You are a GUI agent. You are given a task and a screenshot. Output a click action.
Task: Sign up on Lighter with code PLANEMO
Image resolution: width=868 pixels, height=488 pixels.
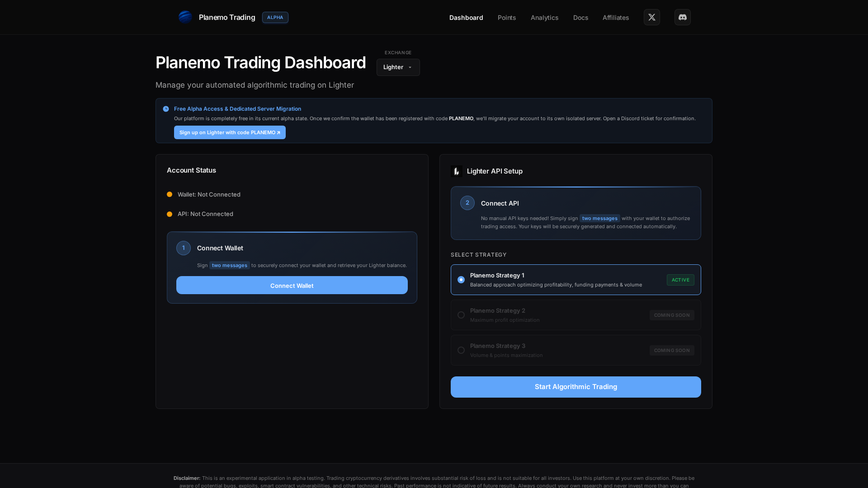230,132
